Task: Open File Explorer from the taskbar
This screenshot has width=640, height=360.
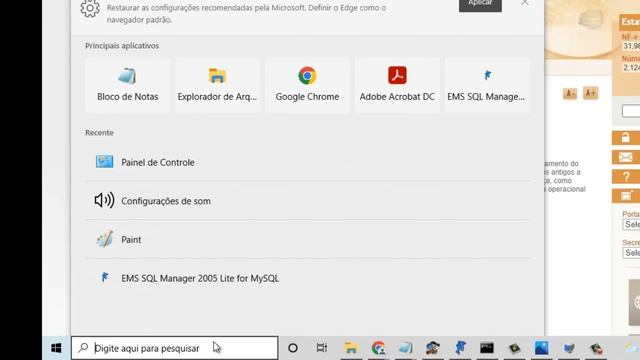Action: [351, 348]
